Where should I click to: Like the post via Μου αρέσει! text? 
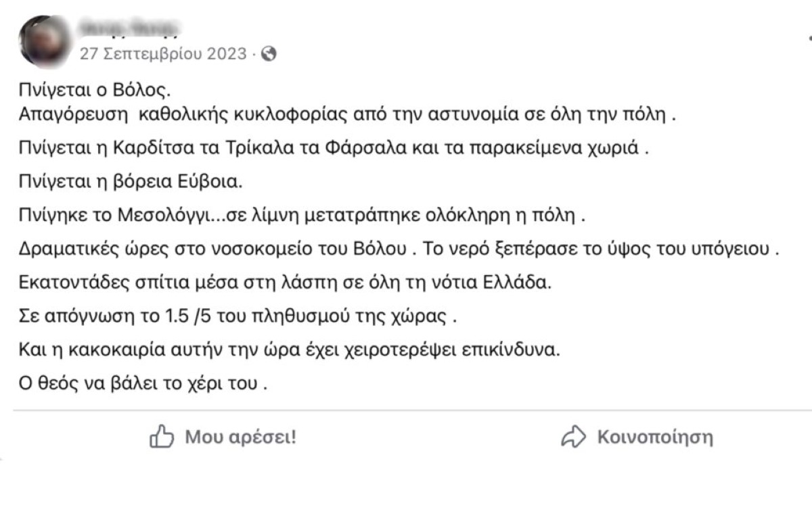coord(240,437)
